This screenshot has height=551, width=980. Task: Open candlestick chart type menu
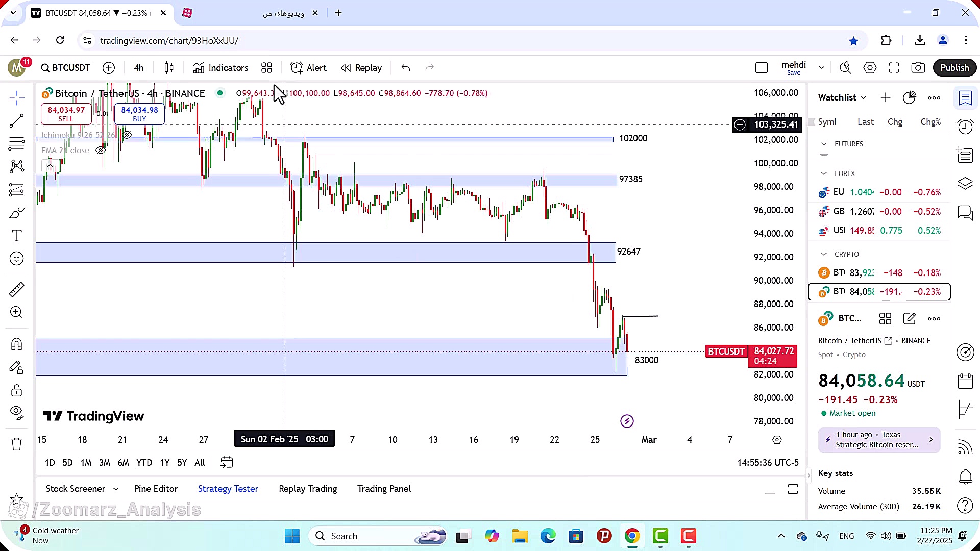pyautogui.click(x=169, y=68)
